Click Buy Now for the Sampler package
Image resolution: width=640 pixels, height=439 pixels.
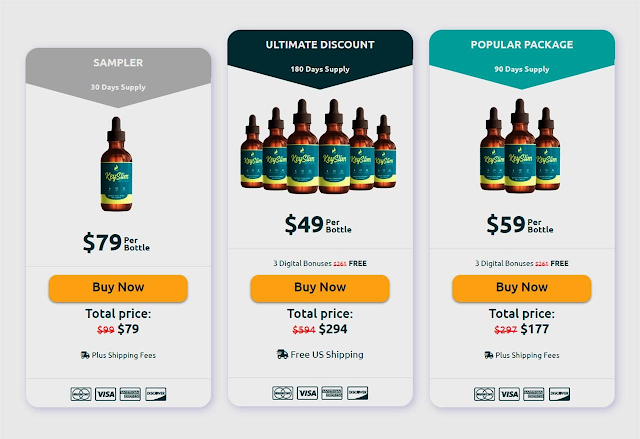(x=118, y=288)
